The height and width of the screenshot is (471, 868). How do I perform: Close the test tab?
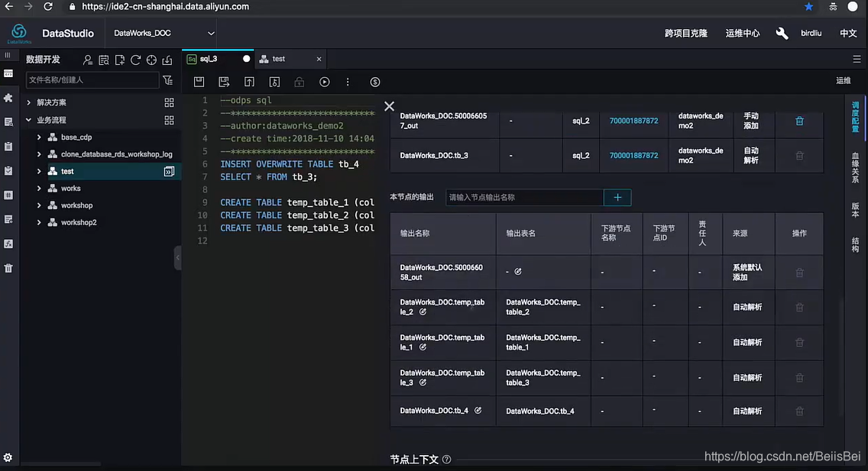pyautogui.click(x=319, y=59)
